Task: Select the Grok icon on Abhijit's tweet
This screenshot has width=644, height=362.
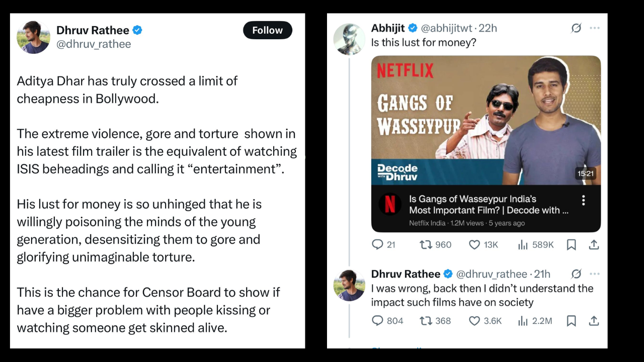Action: 576,28
